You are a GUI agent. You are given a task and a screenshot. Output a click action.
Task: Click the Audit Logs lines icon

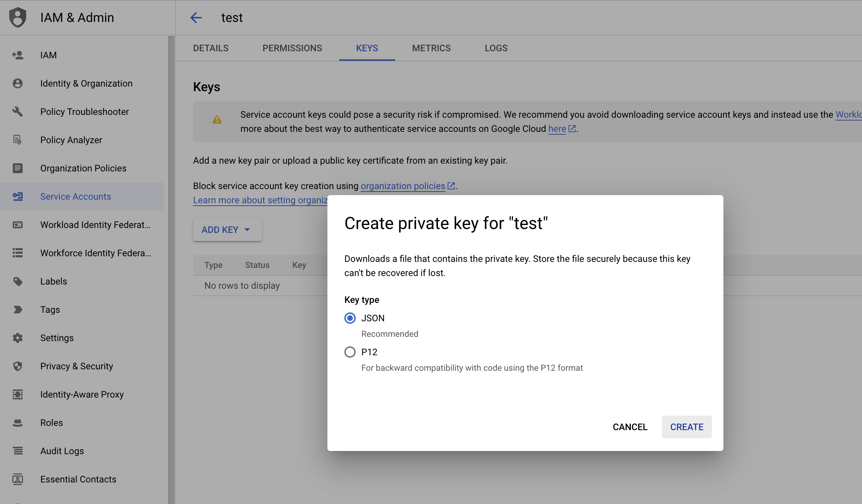point(18,451)
